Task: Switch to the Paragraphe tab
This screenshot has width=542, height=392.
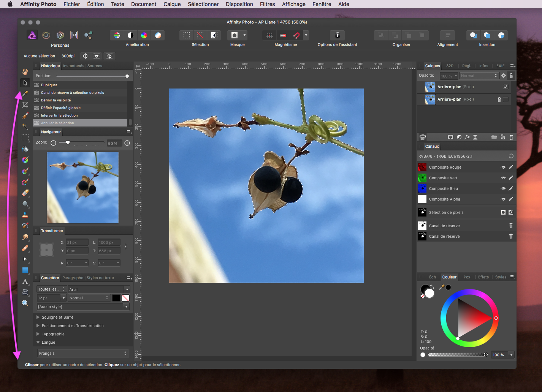Action: 73,278
